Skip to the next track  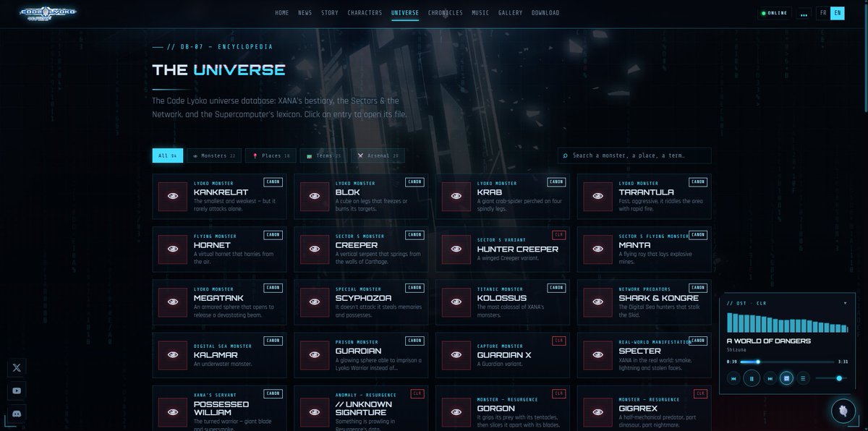770,377
